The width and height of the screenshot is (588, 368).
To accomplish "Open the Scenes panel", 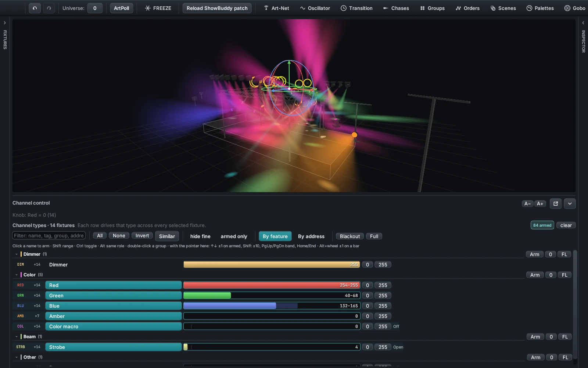I will (503, 8).
